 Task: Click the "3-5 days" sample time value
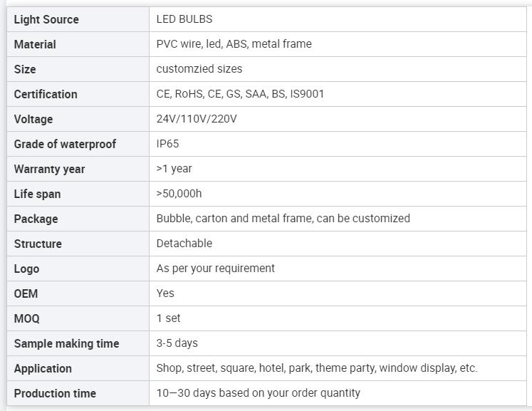(x=177, y=343)
